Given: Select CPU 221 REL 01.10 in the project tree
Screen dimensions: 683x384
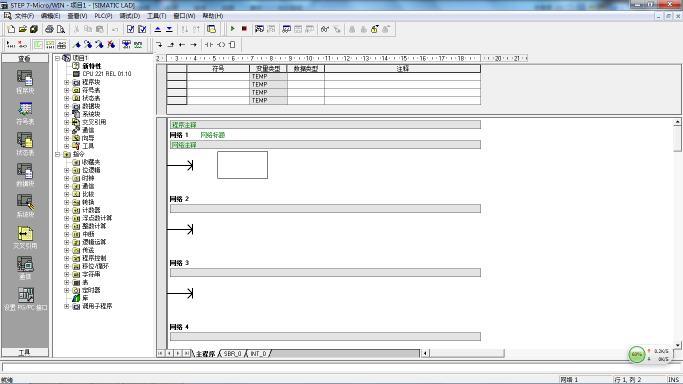Looking at the screenshot, I should tap(107, 74).
